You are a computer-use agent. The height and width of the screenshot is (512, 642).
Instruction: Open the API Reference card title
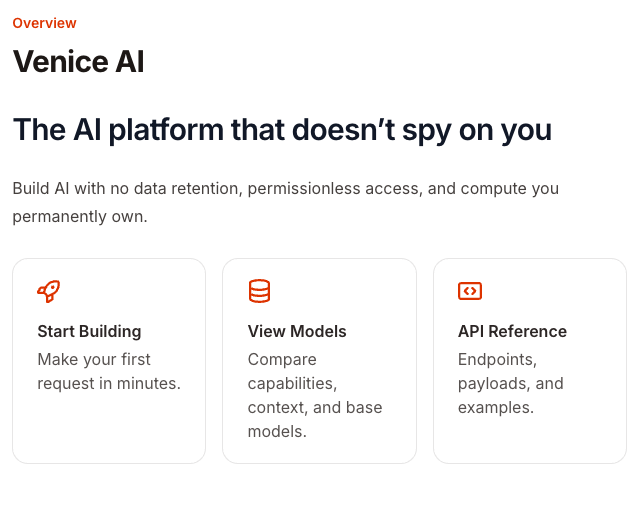[512, 331]
